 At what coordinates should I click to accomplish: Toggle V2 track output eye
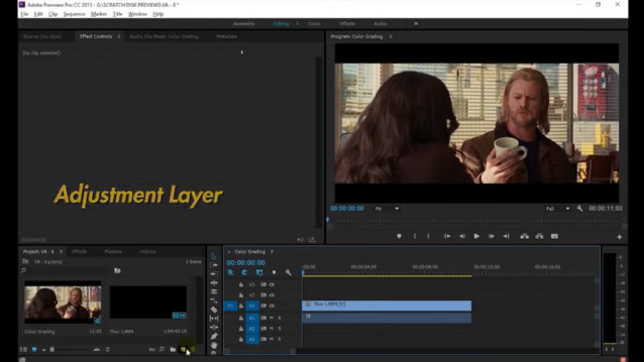click(x=271, y=295)
